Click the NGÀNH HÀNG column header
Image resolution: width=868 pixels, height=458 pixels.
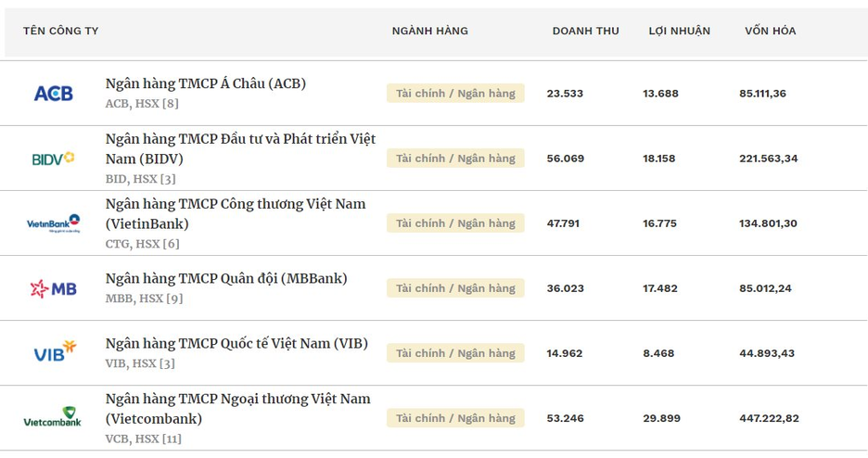click(x=429, y=31)
